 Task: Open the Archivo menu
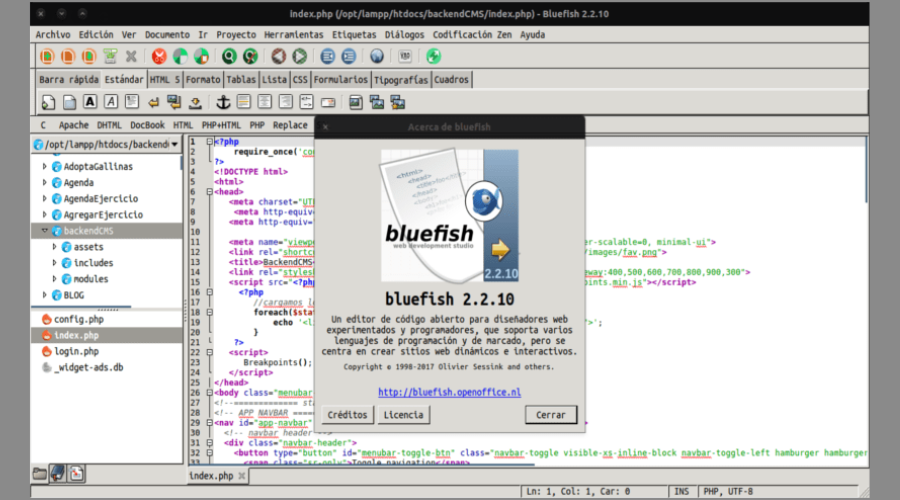click(x=53, y=34)
